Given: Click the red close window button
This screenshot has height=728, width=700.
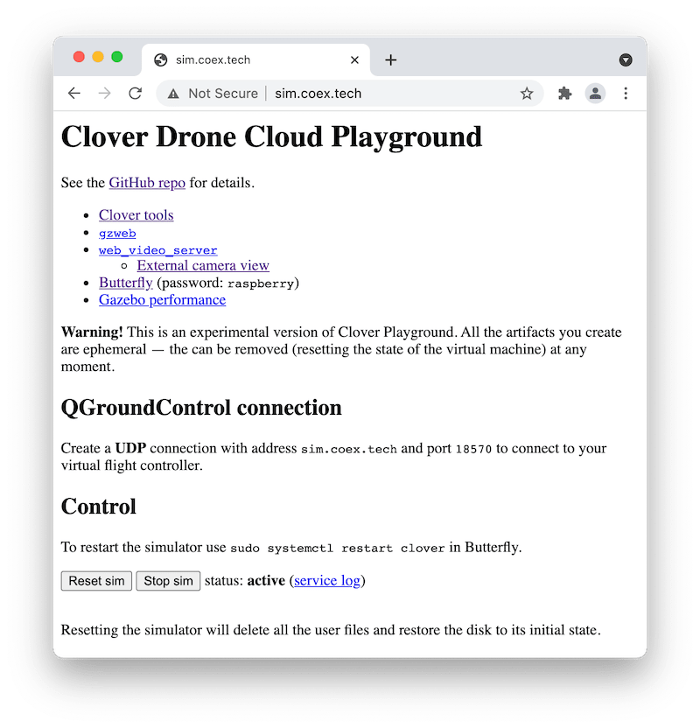Looking at the screenshot, I should coord(79,57).
